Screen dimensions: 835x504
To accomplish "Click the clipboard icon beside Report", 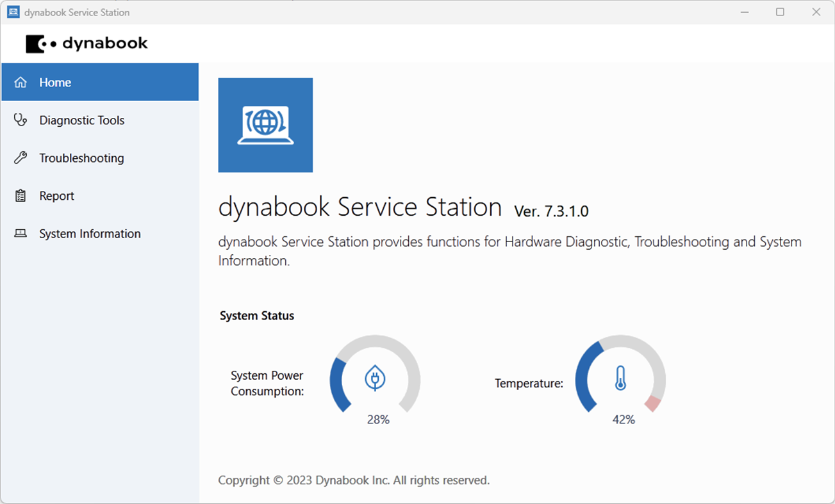I will click(21, 195).
